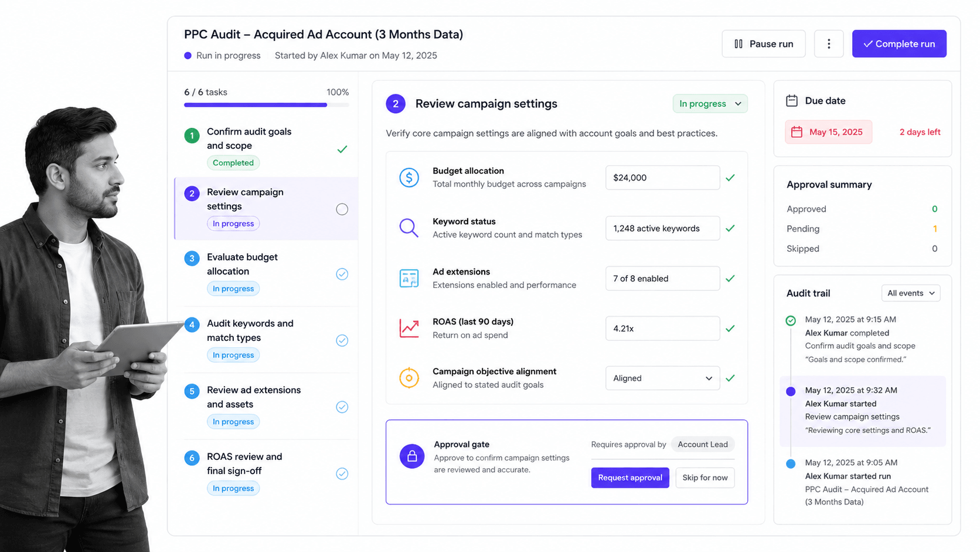Toggle check circle for Evaluate budget allocation
The image size is (980, 552).
[x=342, y=274]
